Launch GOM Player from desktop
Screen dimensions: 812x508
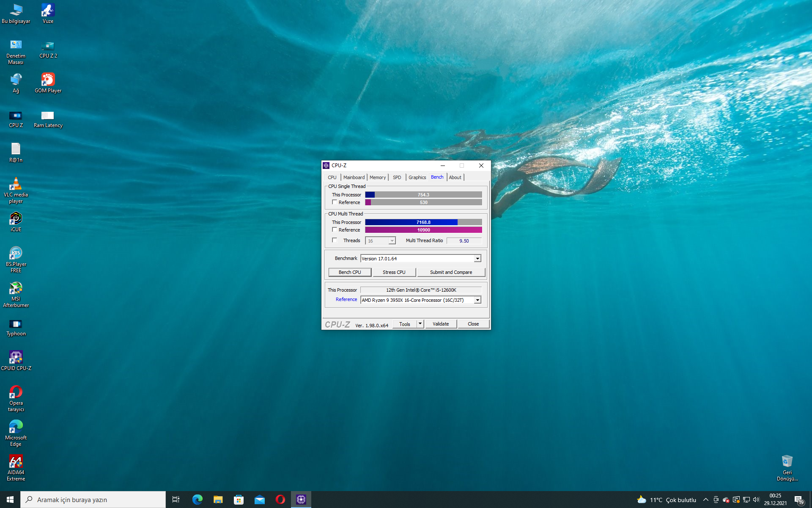click(48, 83)
